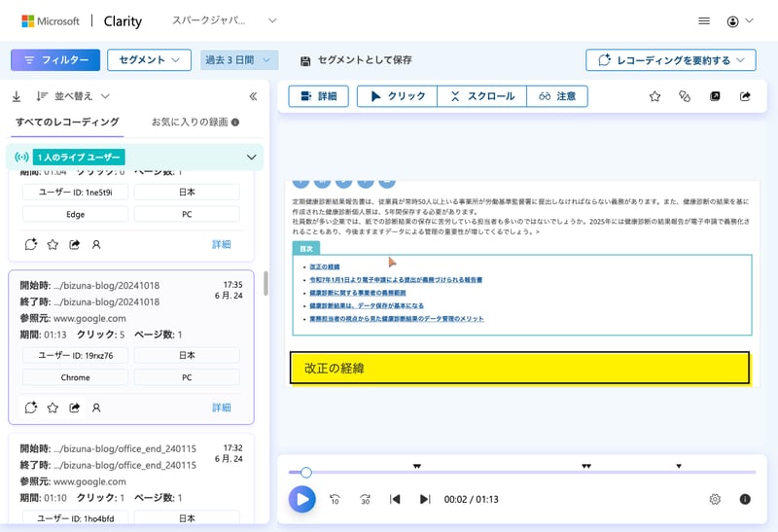The image size is (778, 532).
Task: Share the 1ne5t9i user recording
Action: (x=75, y=244)
